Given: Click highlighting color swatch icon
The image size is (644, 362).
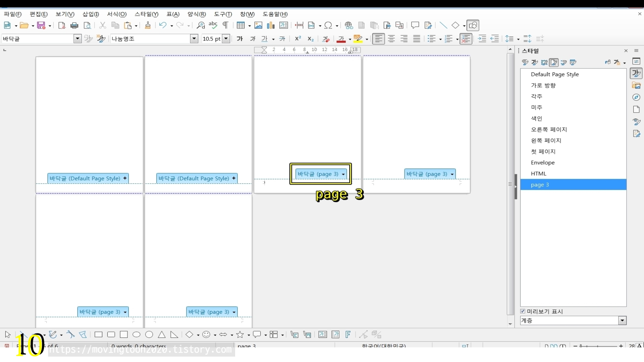Looking at the screenshot, I should tap(358, 39).
